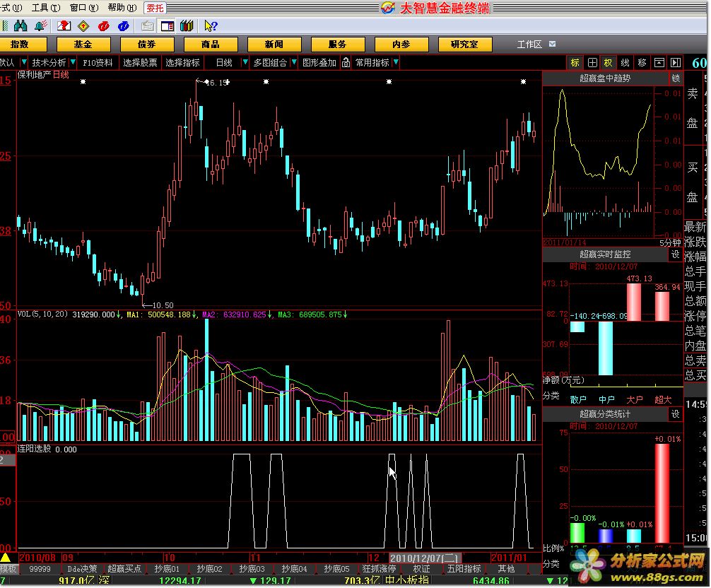Image resolution: width=711 pixels, height=588 pixels.
Task: Click the hide-side-panel arrow icon
Action: [676, 63]
